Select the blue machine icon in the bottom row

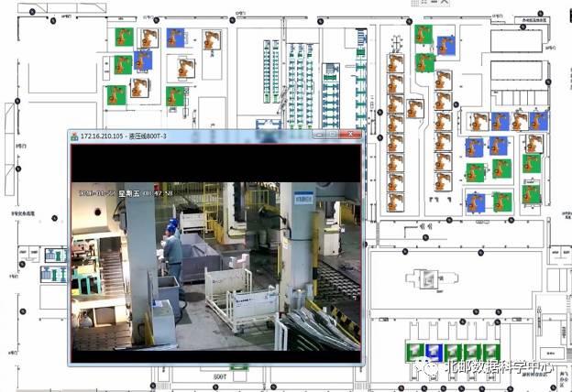click(434, 353)
